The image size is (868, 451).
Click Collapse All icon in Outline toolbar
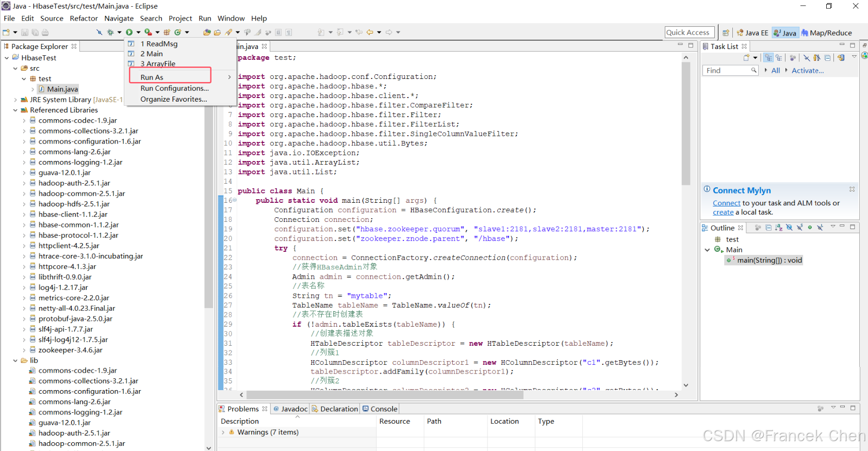768,228
